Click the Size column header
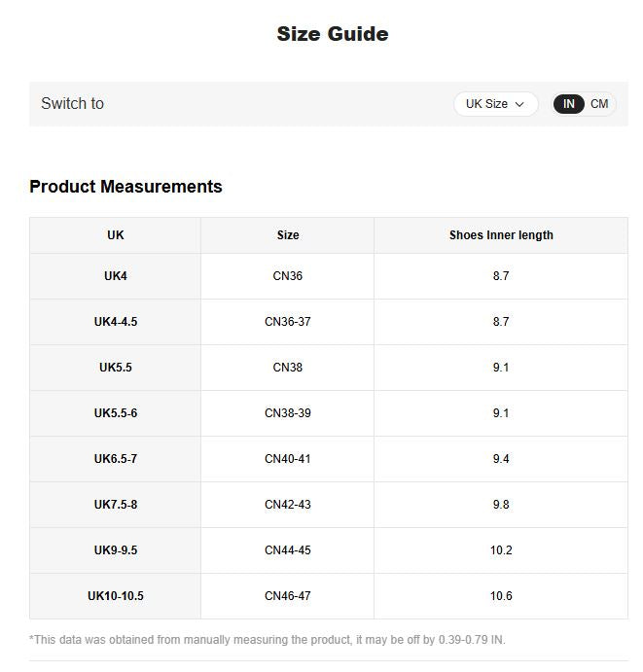Screen dimensions: 643x672 click(288, 235)
